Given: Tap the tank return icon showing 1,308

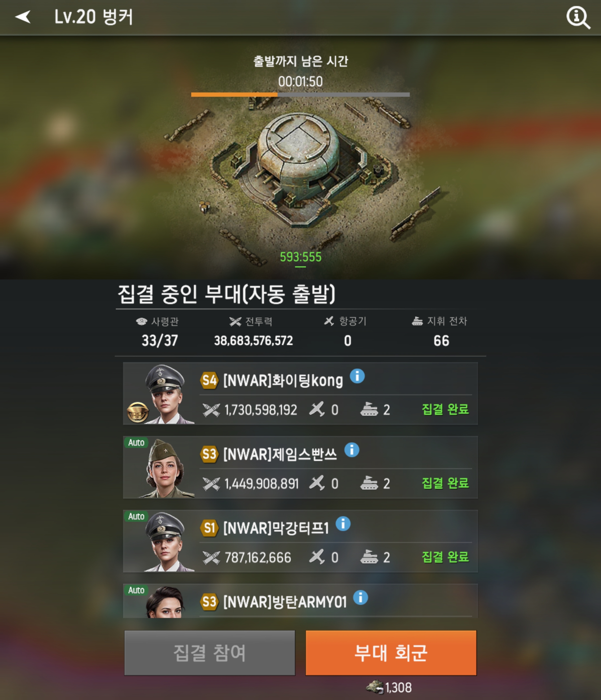Looking at the screenshot, I should coord(375,687).
